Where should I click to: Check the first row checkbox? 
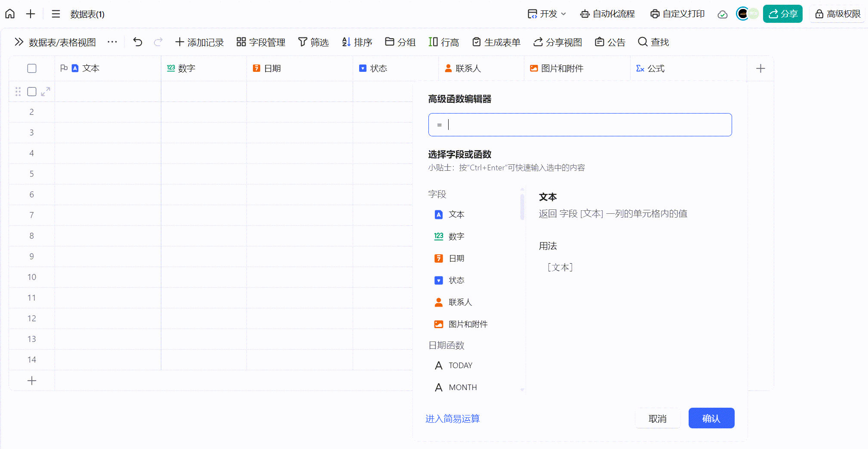[x=32, y=92]
